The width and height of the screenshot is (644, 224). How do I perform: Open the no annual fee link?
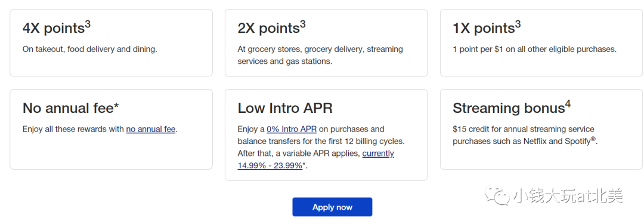(x=151, y=129)
